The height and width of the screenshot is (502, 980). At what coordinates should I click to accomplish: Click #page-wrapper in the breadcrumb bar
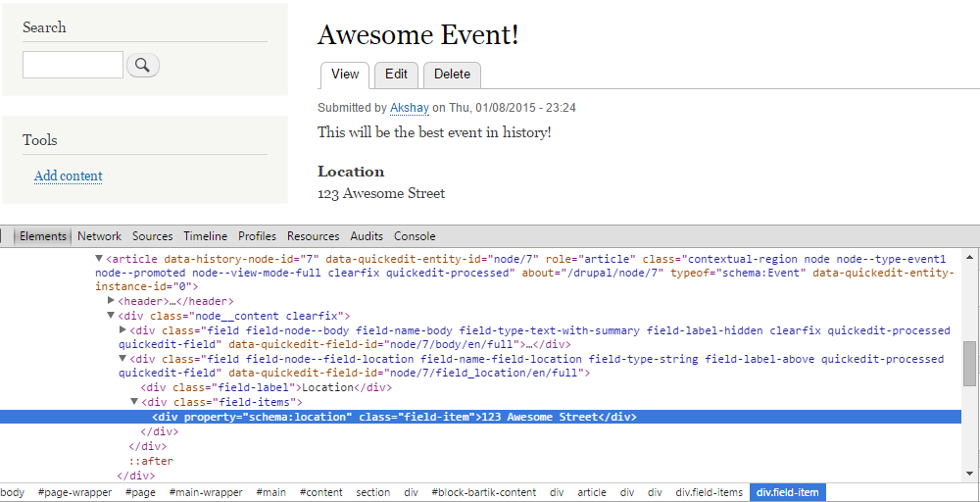coord(74,492)
